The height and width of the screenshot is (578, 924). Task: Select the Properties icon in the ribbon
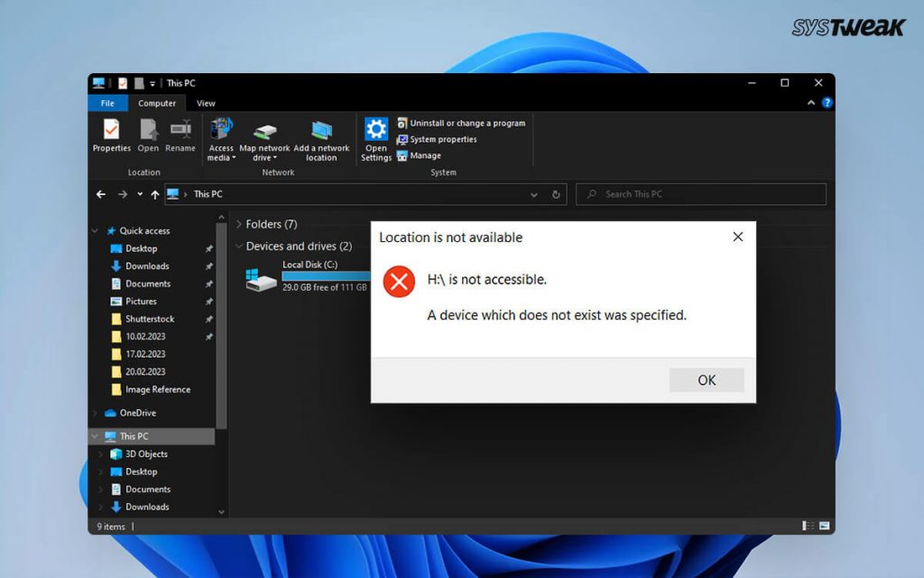coord(111,137)
